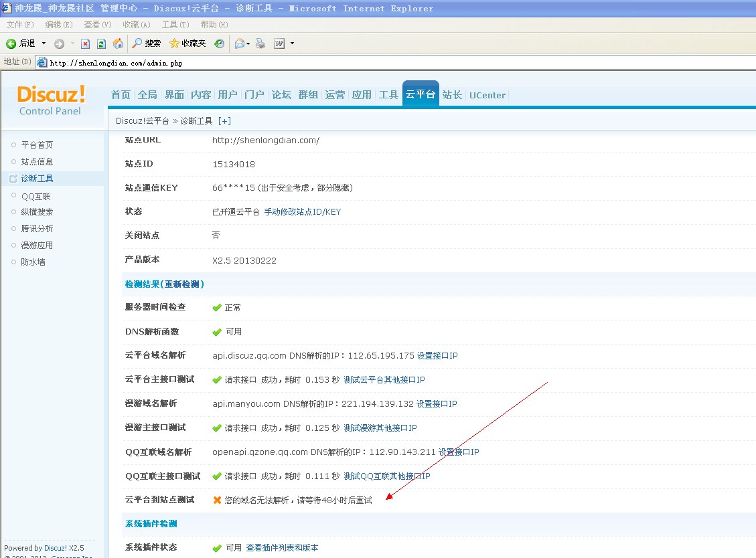The height and width of the screenshot is (558, 756).
Task: Click the Refresh page icon
Action: click(x=101, y=44)
